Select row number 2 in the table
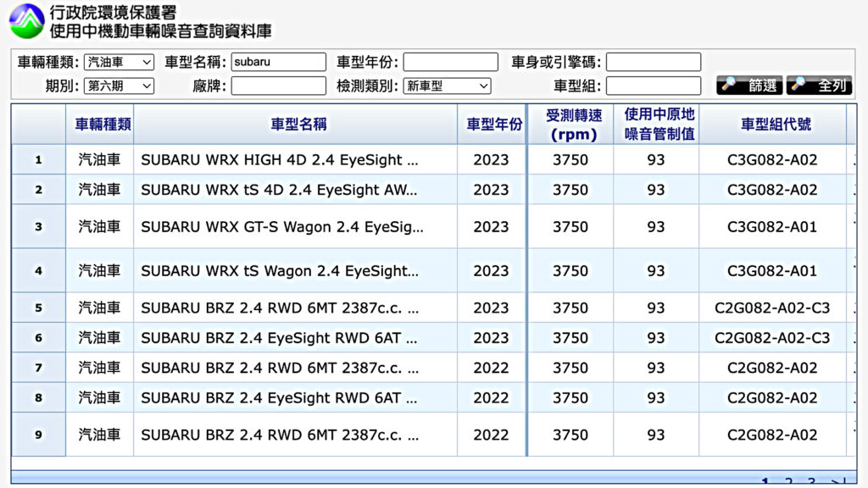 (x=39, y=190)
